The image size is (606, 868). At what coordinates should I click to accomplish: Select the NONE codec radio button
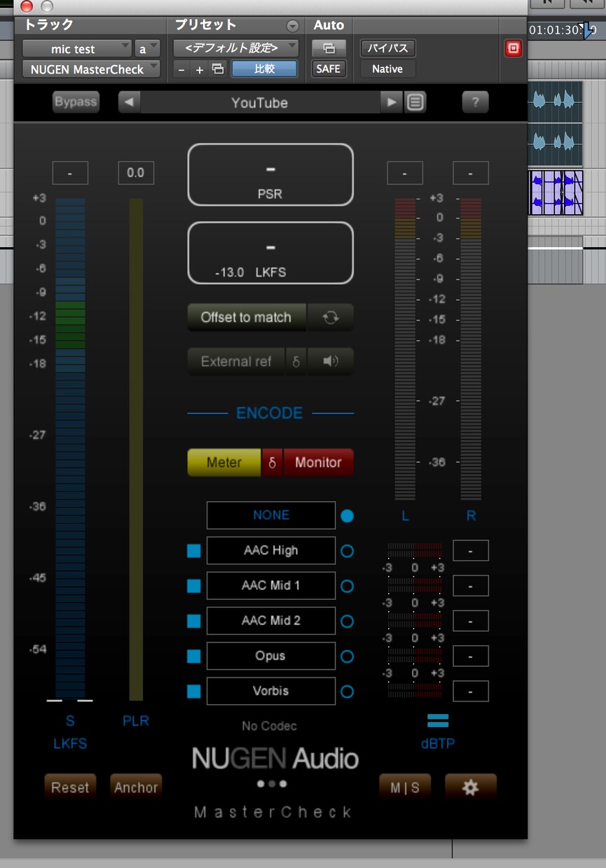347,516
